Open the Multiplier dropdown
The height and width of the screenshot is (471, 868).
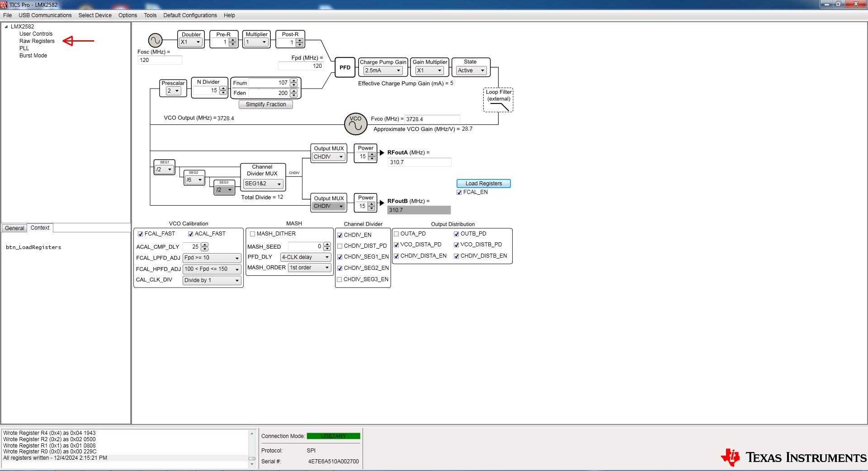coord(256,42)
